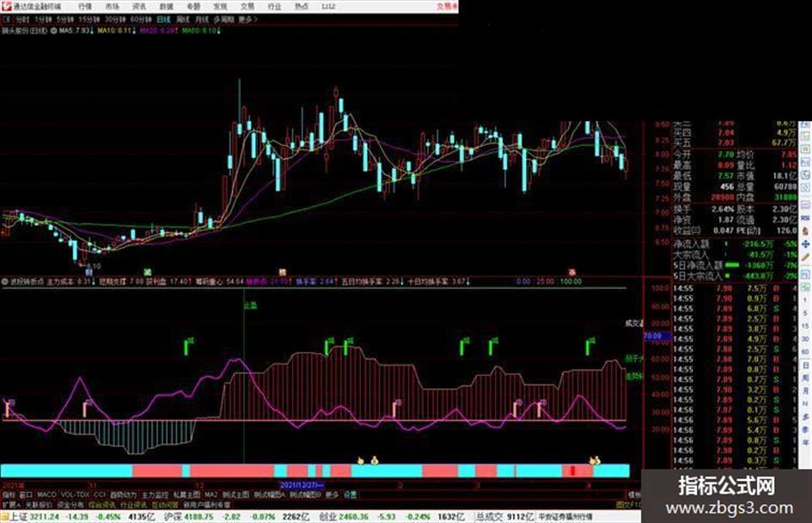
Task: Open the 资讯 menu
Action: click(x=139, y=7)
